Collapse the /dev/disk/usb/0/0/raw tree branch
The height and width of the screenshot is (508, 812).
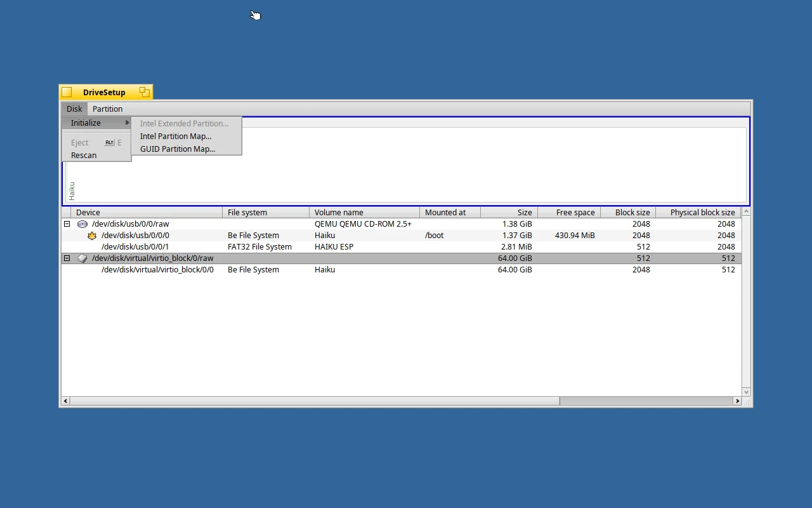tap(67, 224)
